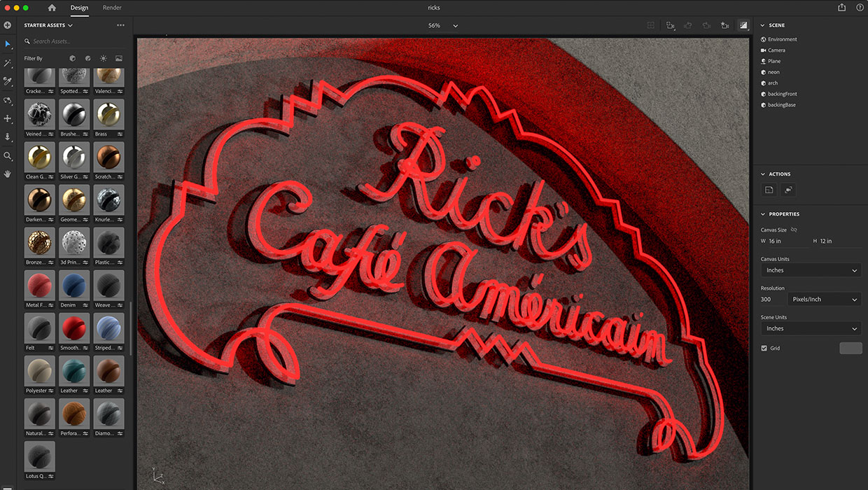
Task: Select the Silver G... material thumbnail
Action: (73, 157)
